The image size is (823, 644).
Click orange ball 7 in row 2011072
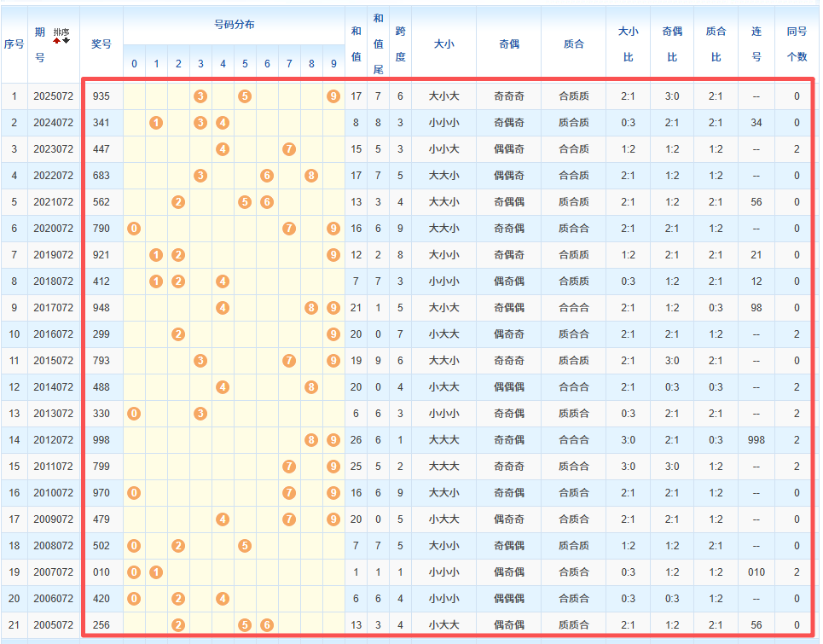[289, 467]
